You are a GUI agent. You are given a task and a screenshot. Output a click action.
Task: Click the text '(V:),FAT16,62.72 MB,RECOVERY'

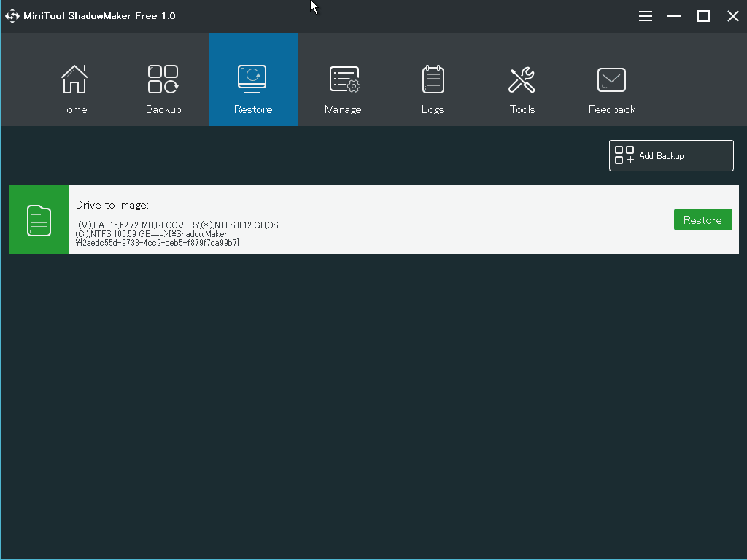coord(139,225)
